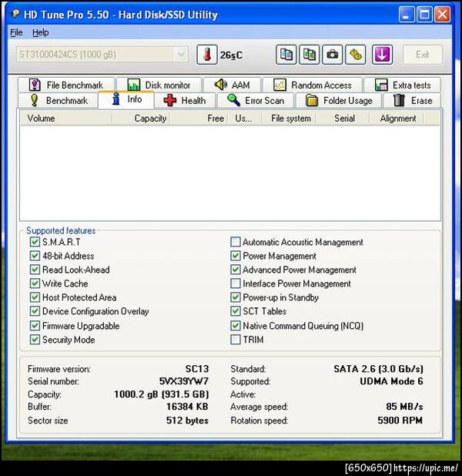Switch to the Random Access tab
Image resolution: width=462 pixels, height=476 pixels.
tap(313, 85)
